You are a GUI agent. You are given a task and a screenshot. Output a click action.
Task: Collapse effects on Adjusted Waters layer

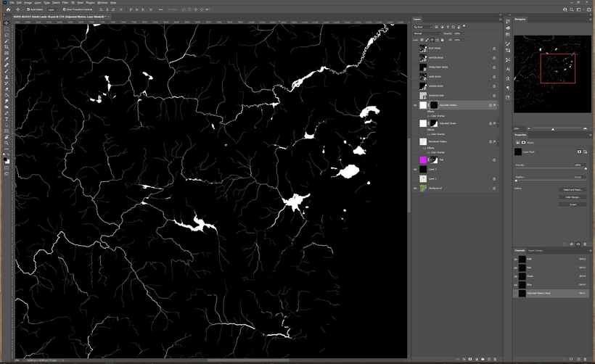pos(498,105)
